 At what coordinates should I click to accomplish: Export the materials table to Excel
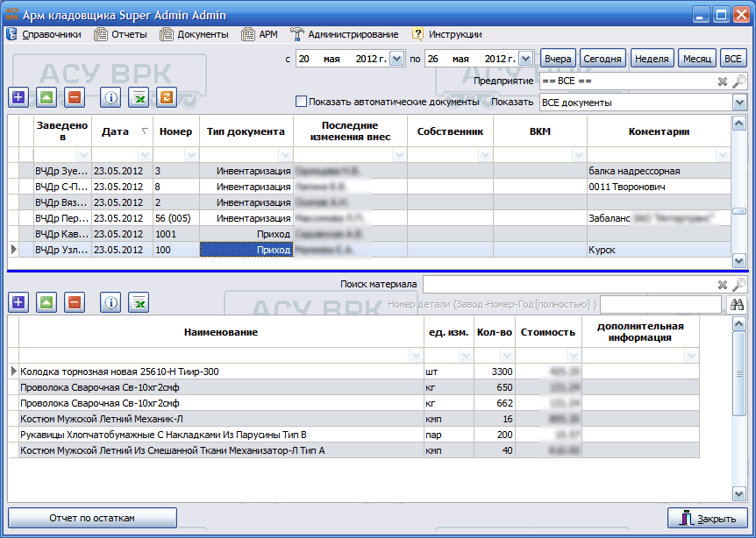139,302
